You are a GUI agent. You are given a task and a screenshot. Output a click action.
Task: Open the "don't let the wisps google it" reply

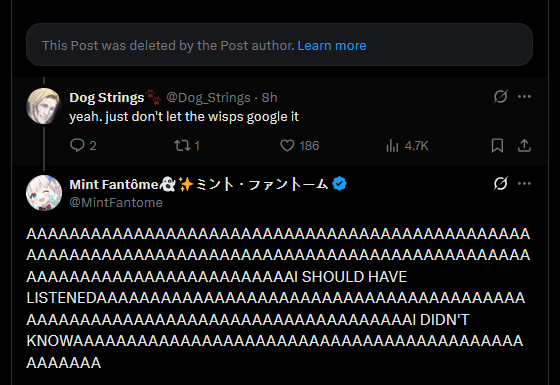tap(184, 117)
